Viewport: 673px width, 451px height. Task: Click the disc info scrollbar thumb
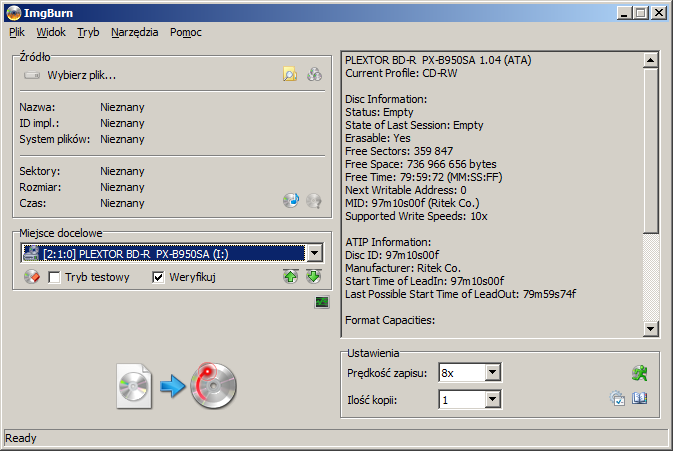pos(651,151)
